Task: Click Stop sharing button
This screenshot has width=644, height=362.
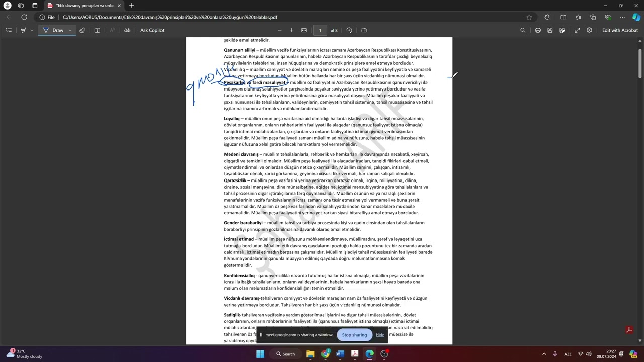Action: 354,335
